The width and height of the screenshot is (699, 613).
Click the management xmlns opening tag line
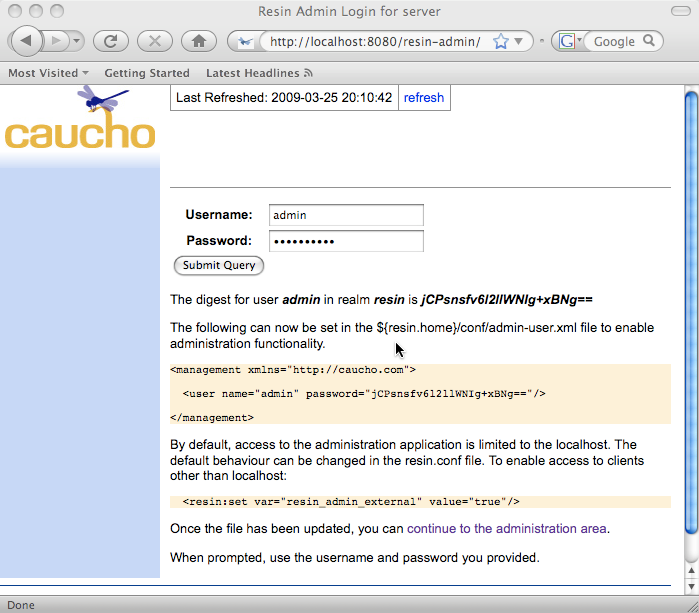coord(293,370)
